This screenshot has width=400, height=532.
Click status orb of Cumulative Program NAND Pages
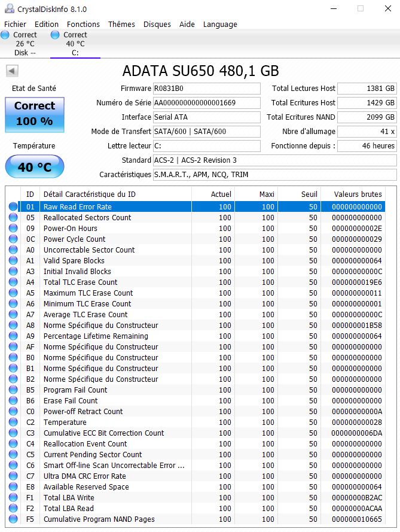point(13,519)
